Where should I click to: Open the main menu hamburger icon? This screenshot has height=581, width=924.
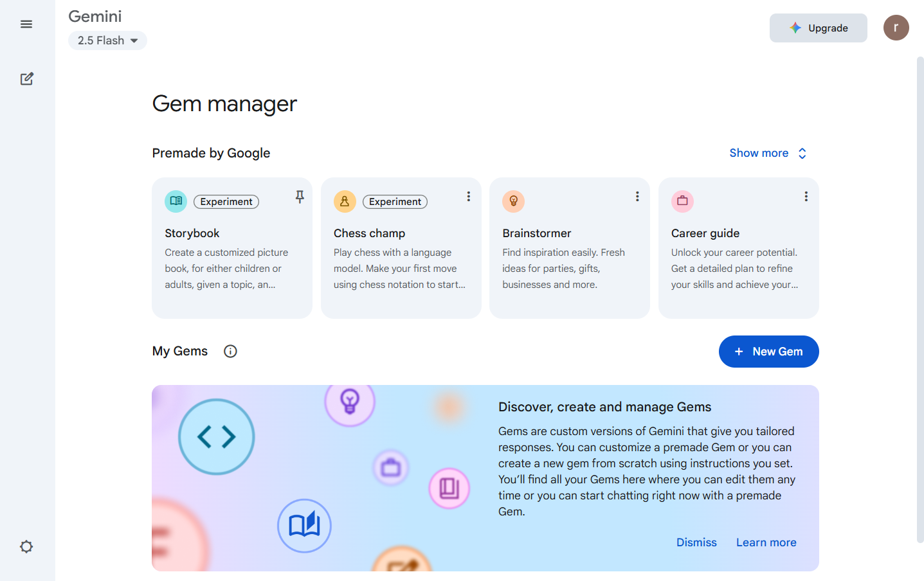click(x=26, y=24)
